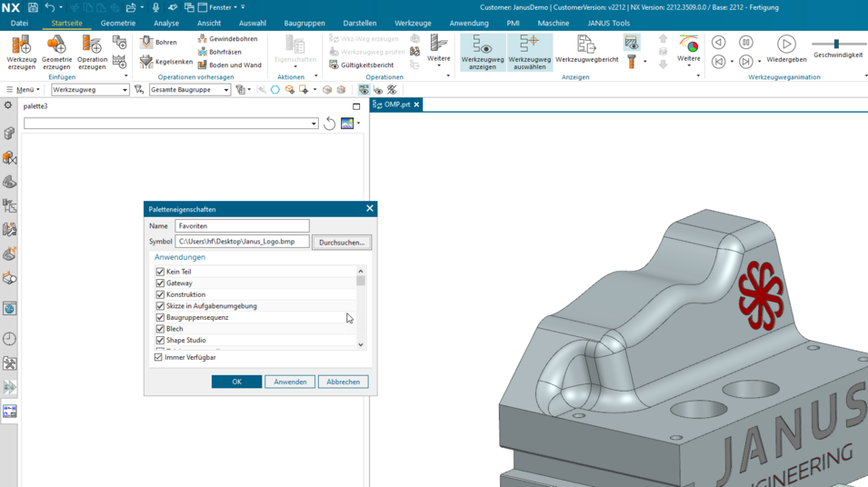This screenshot has height=487, width=868.
Task: Switch to the Geometrie tab
Action: (118, 24)
